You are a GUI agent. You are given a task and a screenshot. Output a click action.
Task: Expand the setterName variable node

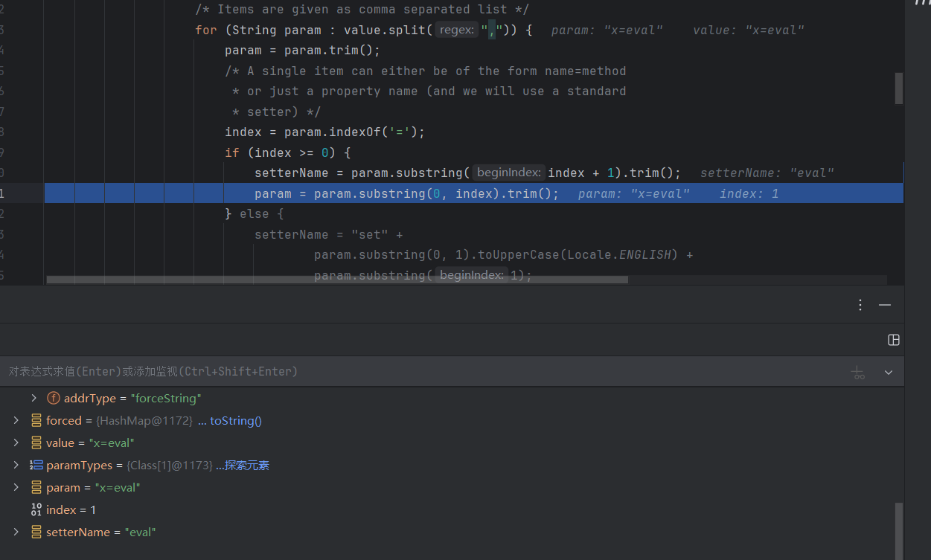(x=16, y=532)
